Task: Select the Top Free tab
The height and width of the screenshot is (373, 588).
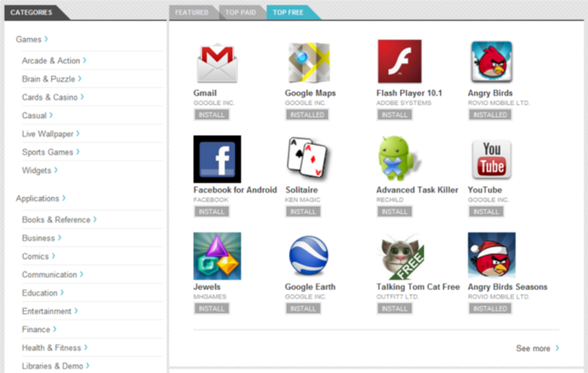Action: point(288,12)
